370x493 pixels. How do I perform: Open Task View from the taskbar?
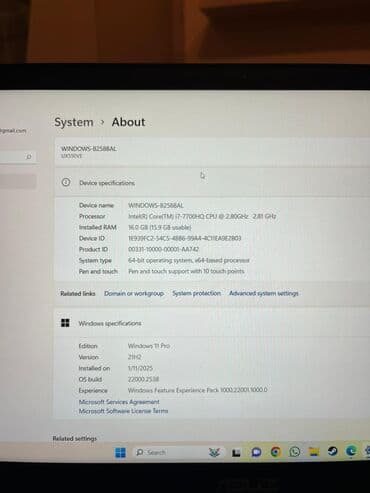coord(236,452)
